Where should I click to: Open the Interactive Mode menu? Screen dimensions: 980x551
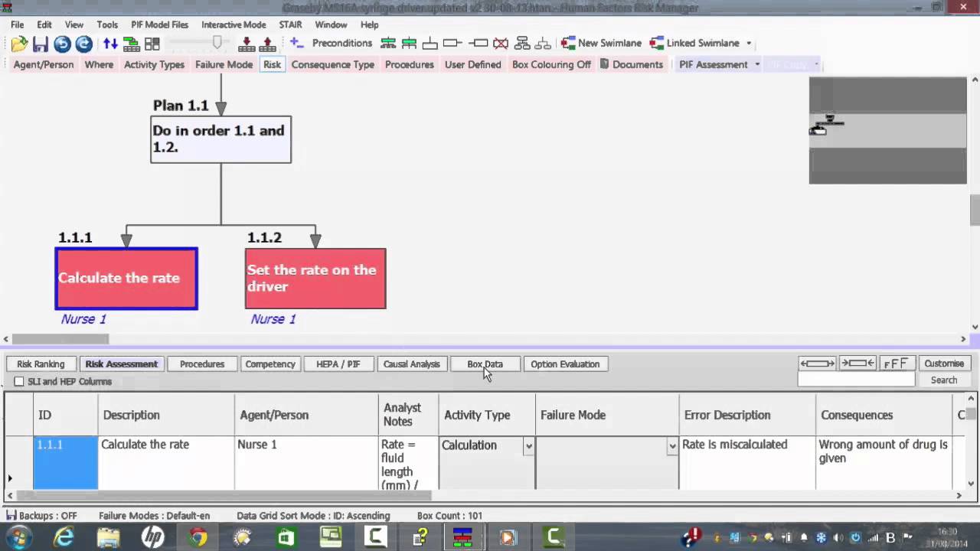click(234, 24)
